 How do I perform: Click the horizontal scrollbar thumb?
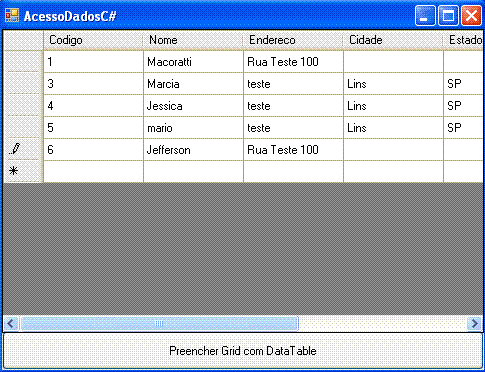(x=159, y=323)
